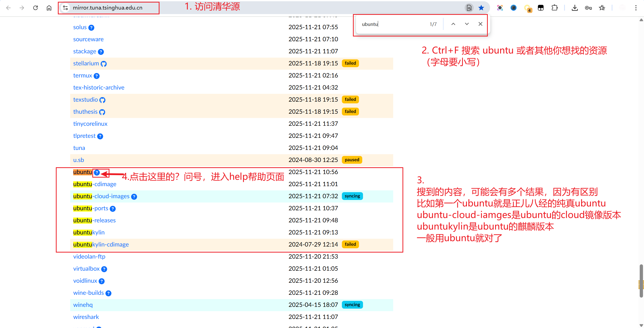This screenshot has width=644, height=328.
Task: Click inside the find-in-page search field
Action: tap(392, 24)
